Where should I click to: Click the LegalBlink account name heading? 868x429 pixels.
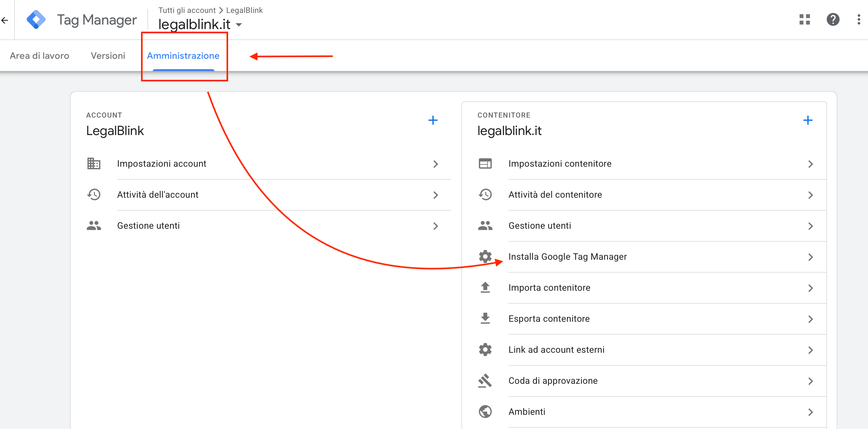pyautogui.click(x=115, y=131)
